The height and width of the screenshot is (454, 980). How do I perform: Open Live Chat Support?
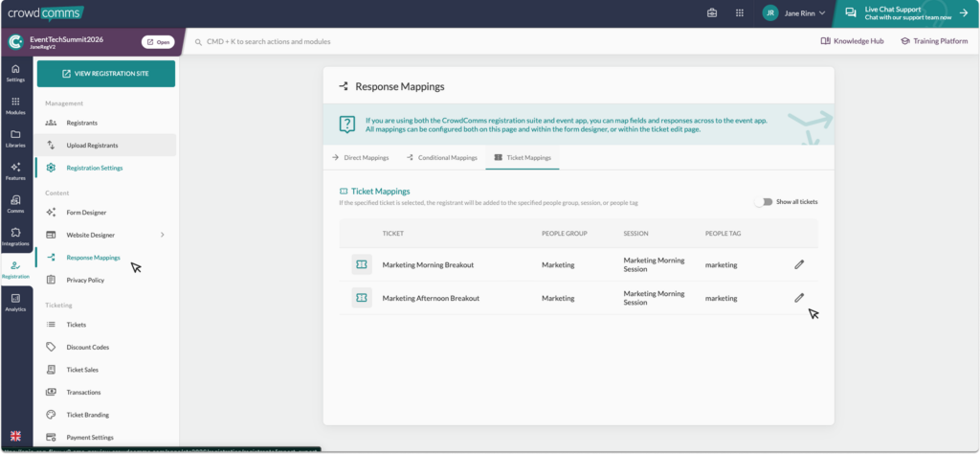point(907,13)
